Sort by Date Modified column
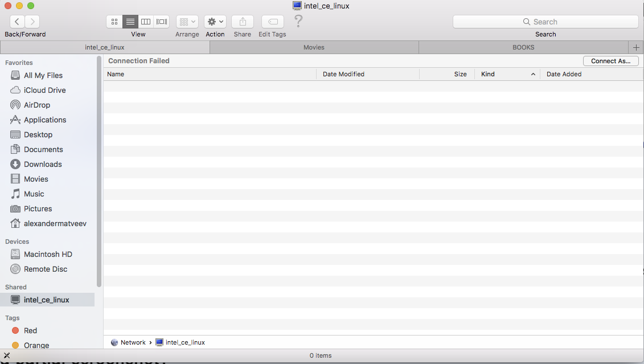 coord(368,74)
